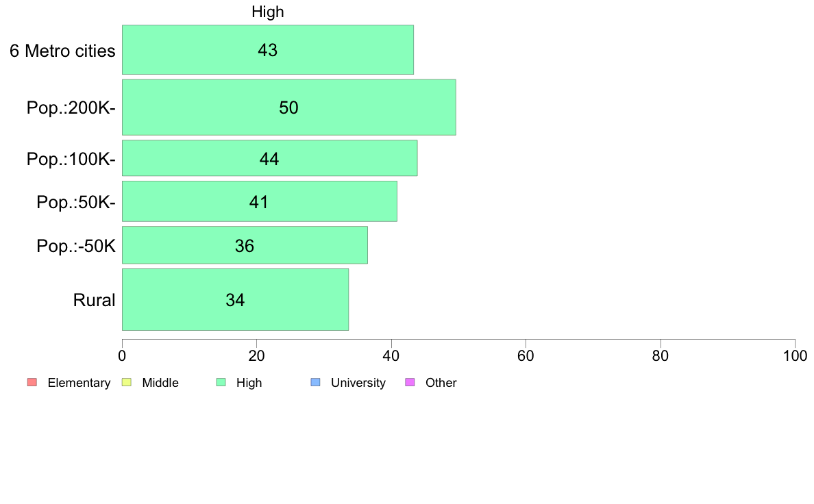Click the High chart title

[268, 12]
